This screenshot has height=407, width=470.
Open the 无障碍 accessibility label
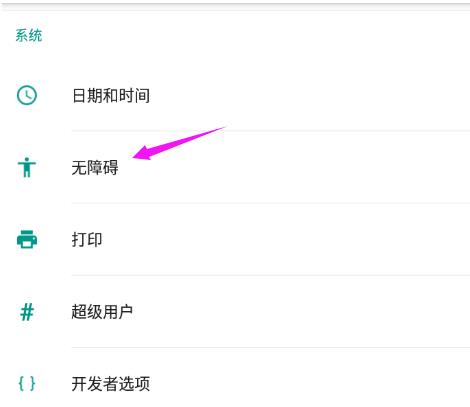[x=95, y=167]
